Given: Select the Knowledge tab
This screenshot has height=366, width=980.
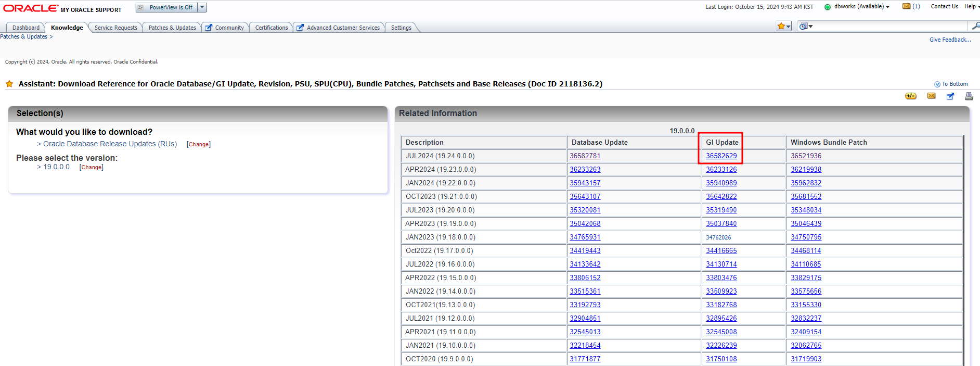Looking at the screenshot, I should (67, 28).
